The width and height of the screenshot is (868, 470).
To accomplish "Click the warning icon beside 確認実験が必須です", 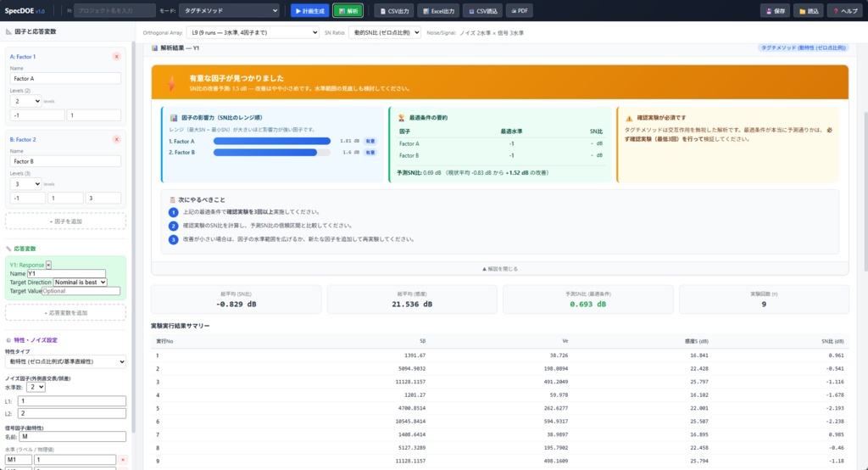I will point(629,118).
